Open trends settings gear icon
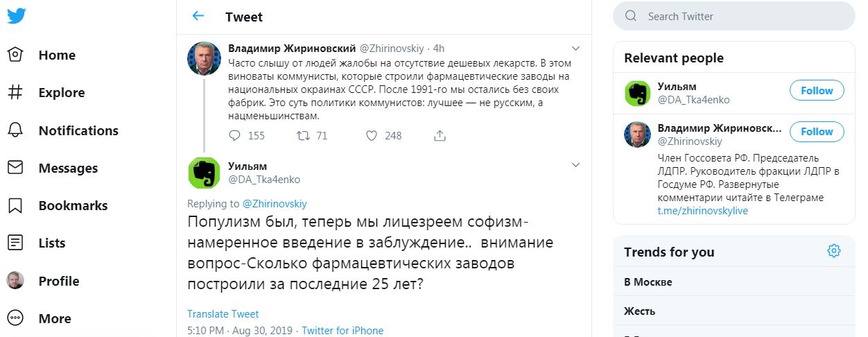 click(834, 251)
